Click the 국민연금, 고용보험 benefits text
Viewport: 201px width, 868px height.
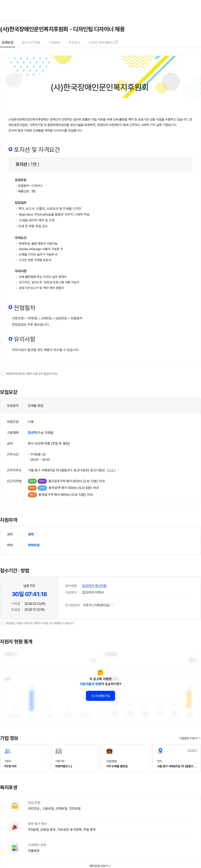pyautogui.click(x=54, y=808)
